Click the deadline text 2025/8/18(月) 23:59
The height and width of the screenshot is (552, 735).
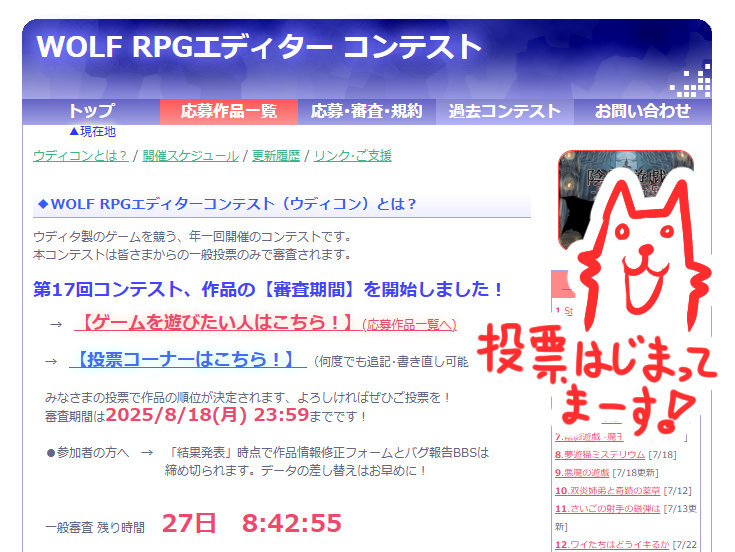click(207, 415)
